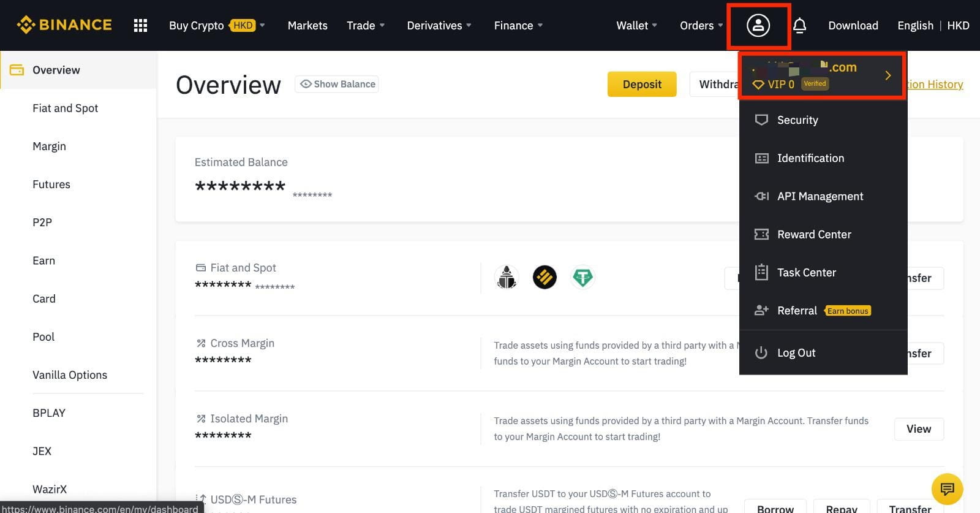Expand the Trade dropdown
This screenshot has width=980, height=513.
(366, 25)
